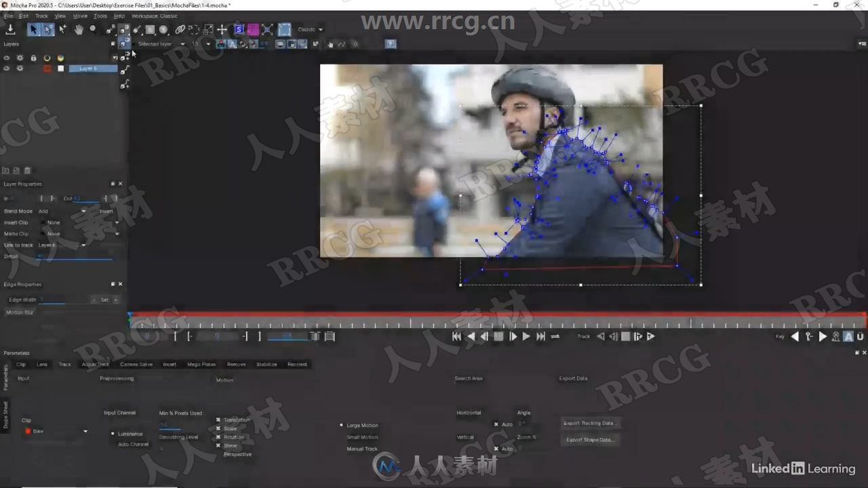
Task: Choose the Create Rectangle shape tool
Action: [x=150, y=29]
